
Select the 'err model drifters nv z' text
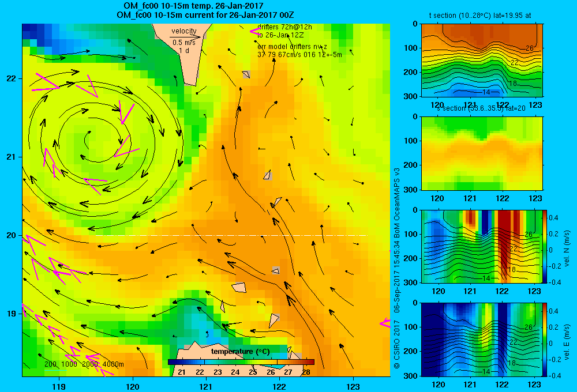click(292, 47)
